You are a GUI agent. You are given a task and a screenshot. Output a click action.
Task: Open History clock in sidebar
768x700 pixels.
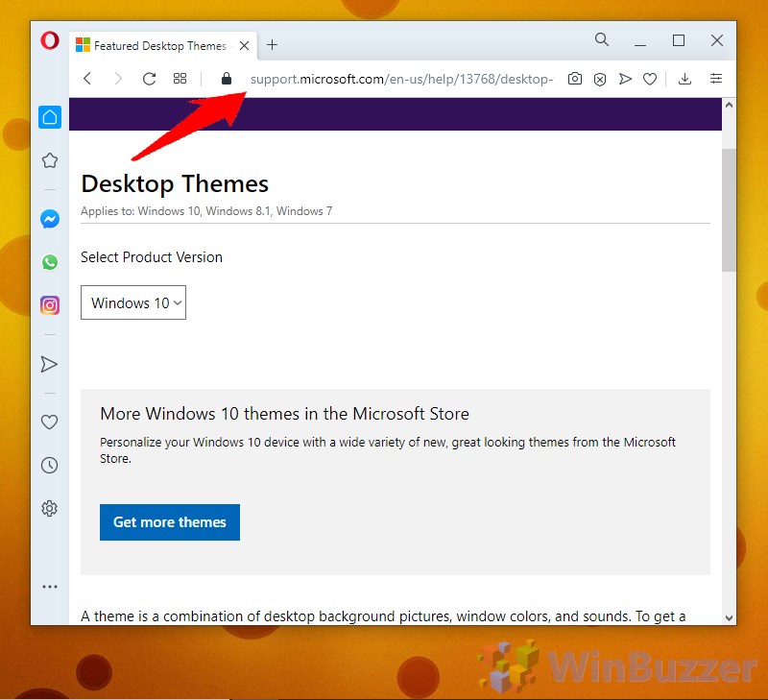pyautogui.click(x=50, y=465)
